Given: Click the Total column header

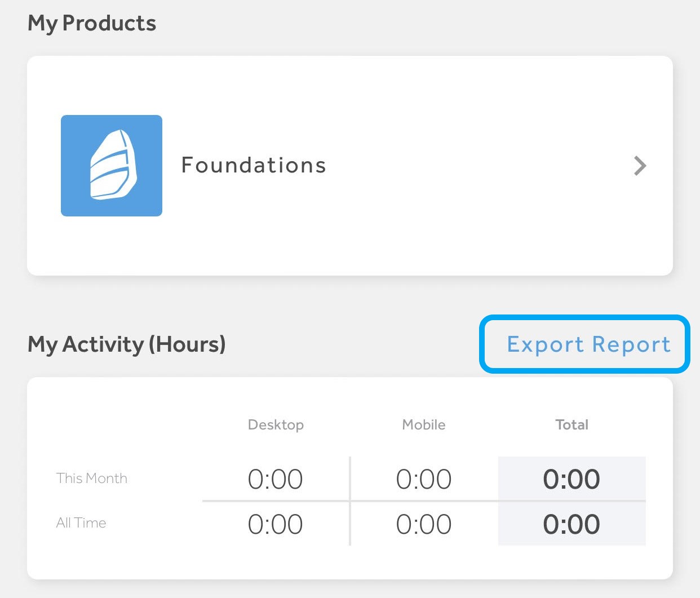Looking at the screenshot, I should coord(571,425).
